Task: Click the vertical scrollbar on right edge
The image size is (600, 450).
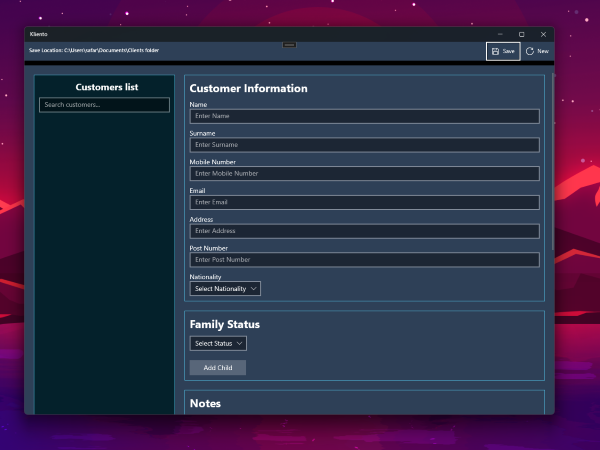Action: pyautogui.click(x=552, y=160)
